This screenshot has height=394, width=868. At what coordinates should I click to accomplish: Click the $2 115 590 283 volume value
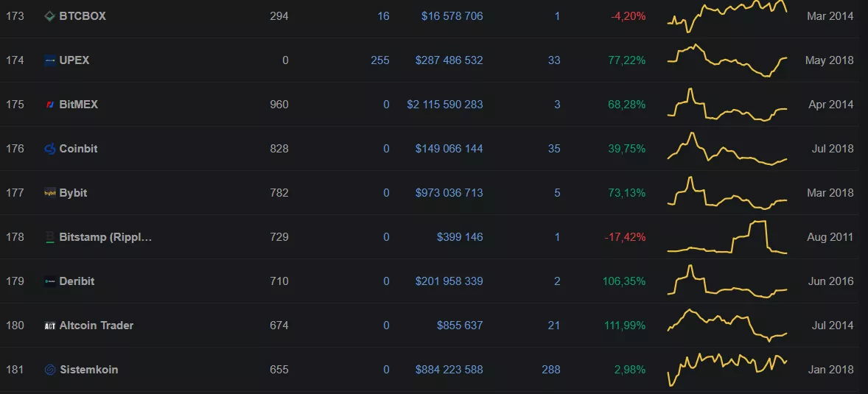(x=444, y=105)
